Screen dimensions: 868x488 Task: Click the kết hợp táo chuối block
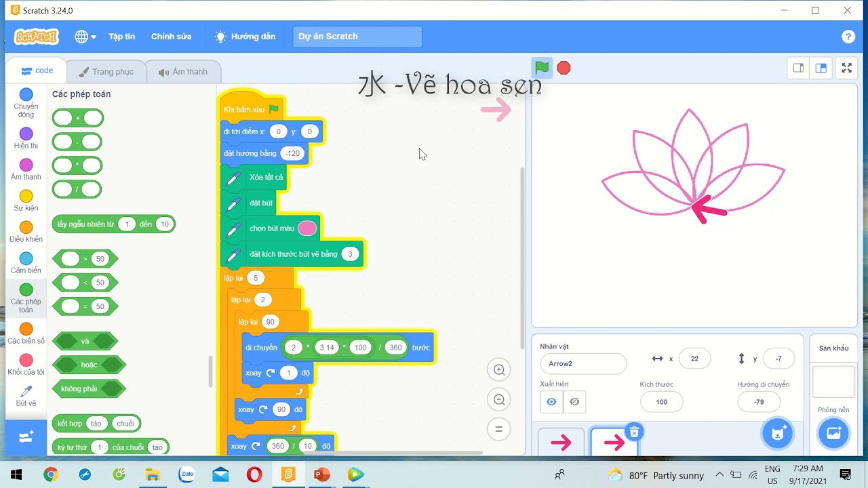(96, 424)
